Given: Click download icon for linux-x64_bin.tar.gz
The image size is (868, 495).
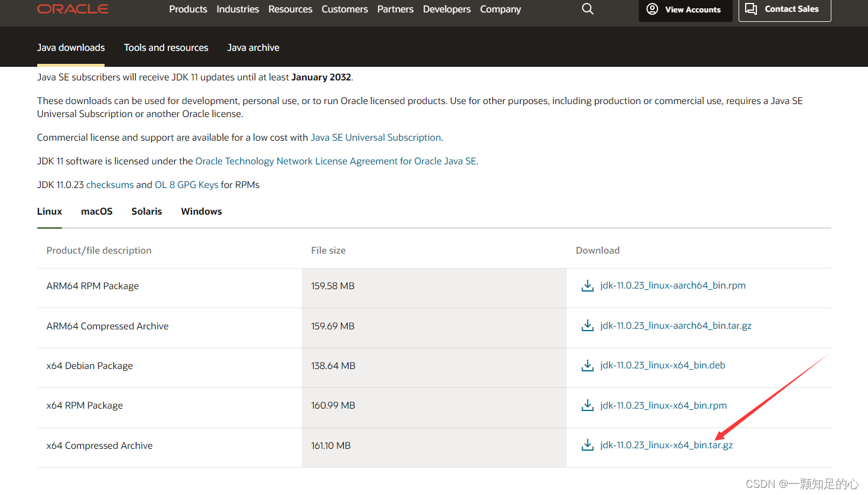Looking at the screenshot, I should [587, 445].
